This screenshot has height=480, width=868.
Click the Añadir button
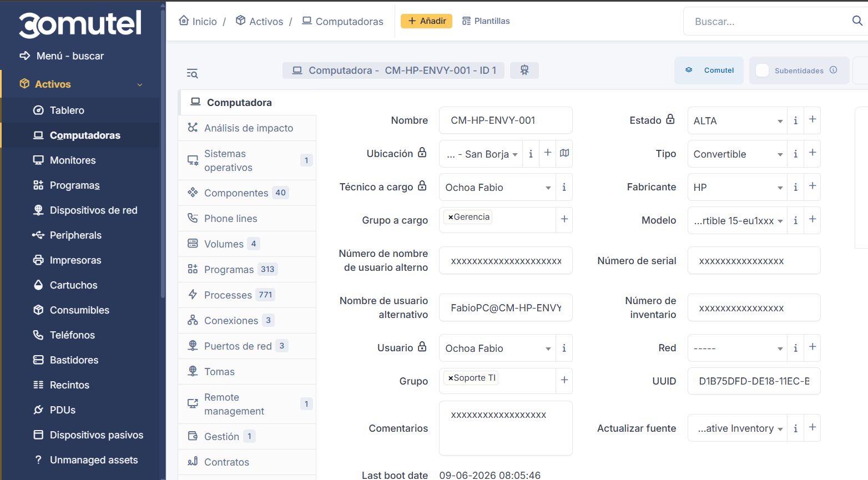(426, 21)
